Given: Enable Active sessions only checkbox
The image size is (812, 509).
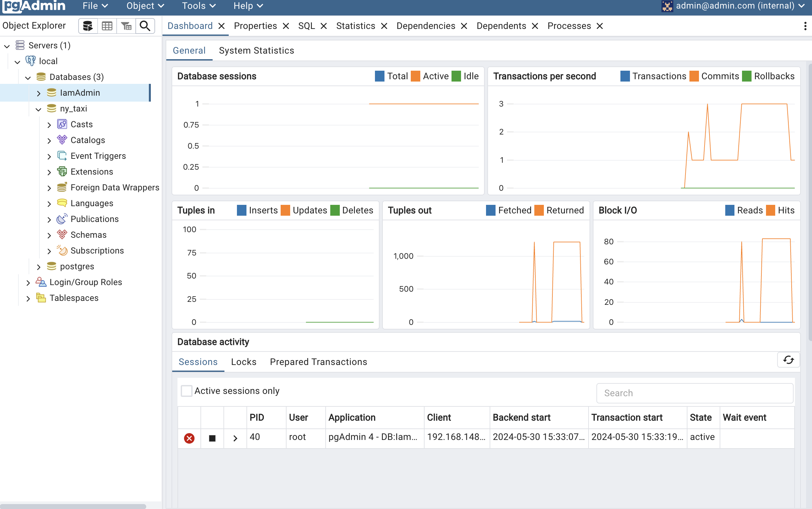Looking at the screenshot, I should (186, 391).
